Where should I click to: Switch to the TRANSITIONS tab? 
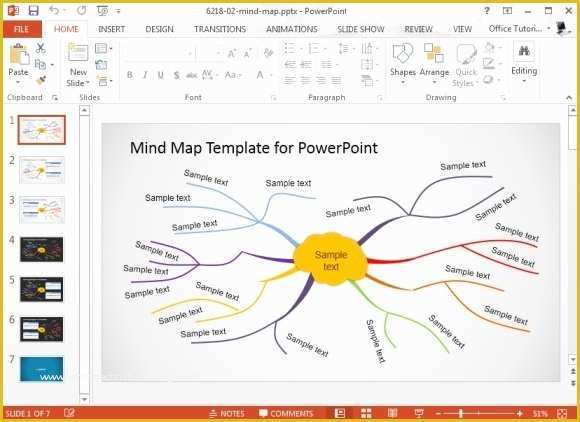click(220, 29)
